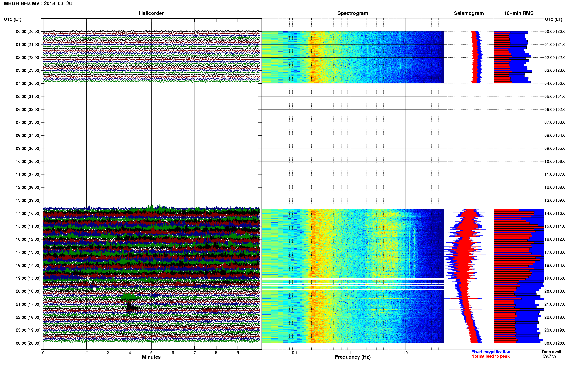Screen dimensions: 588x368
Task: Click the left '00:00 (20:00)' label at bottom
Action: [28, 343]
